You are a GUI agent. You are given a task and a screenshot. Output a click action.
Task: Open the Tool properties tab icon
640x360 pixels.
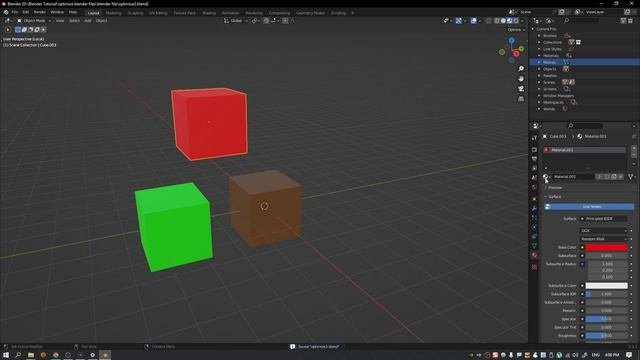(x=534, y=138)
